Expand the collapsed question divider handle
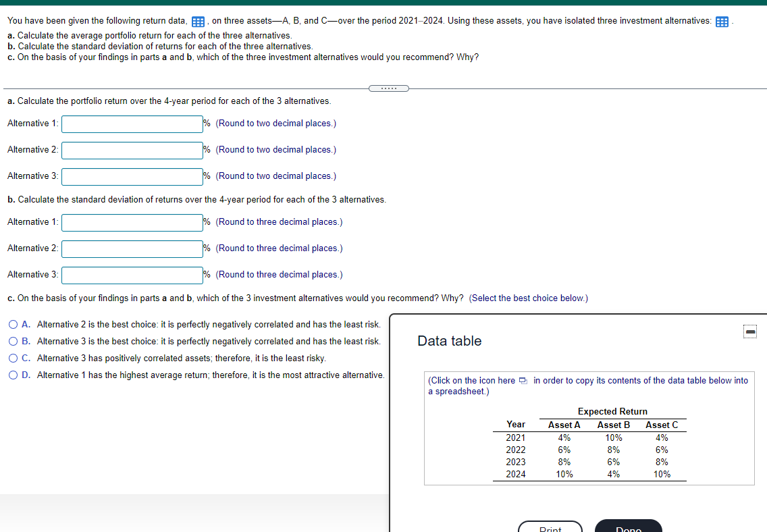 [389, 88]
